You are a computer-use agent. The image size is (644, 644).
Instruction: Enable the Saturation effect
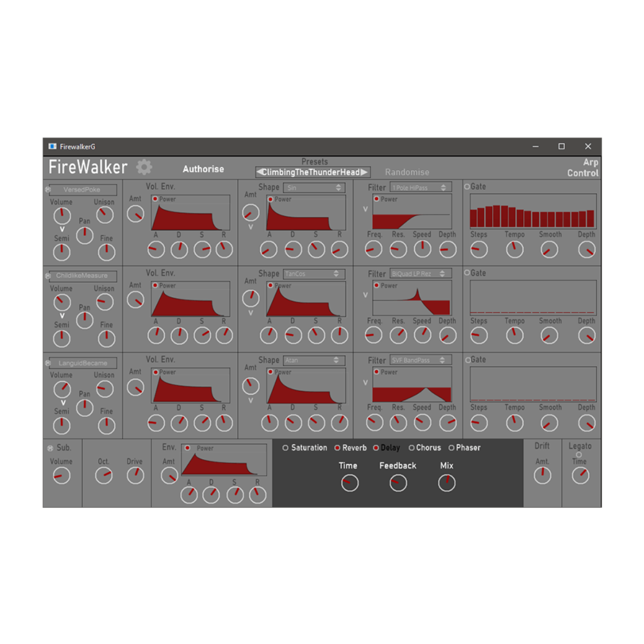coord(286,448)
